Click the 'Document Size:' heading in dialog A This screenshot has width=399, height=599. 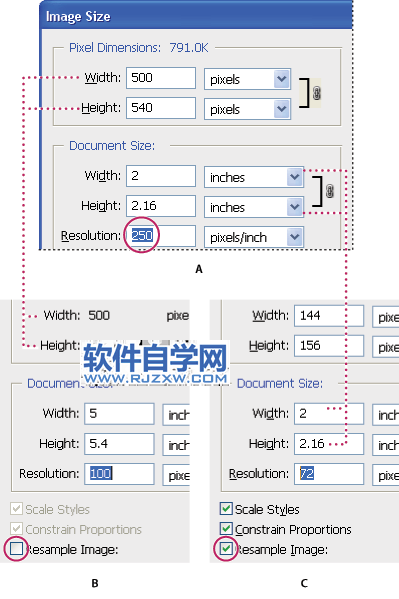click(112, 146)
